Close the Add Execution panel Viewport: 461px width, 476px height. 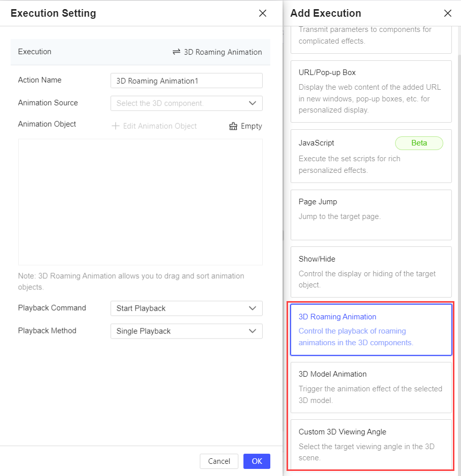(447, 14)
